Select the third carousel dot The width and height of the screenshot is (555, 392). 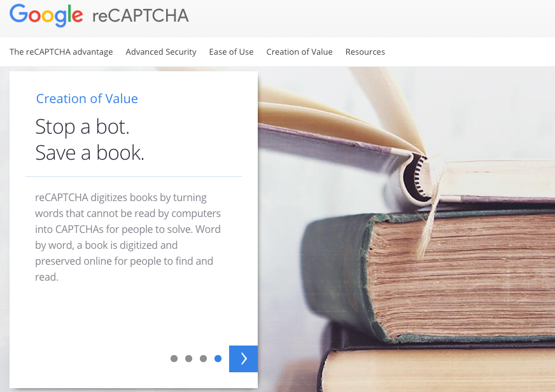tap(203, 358)
